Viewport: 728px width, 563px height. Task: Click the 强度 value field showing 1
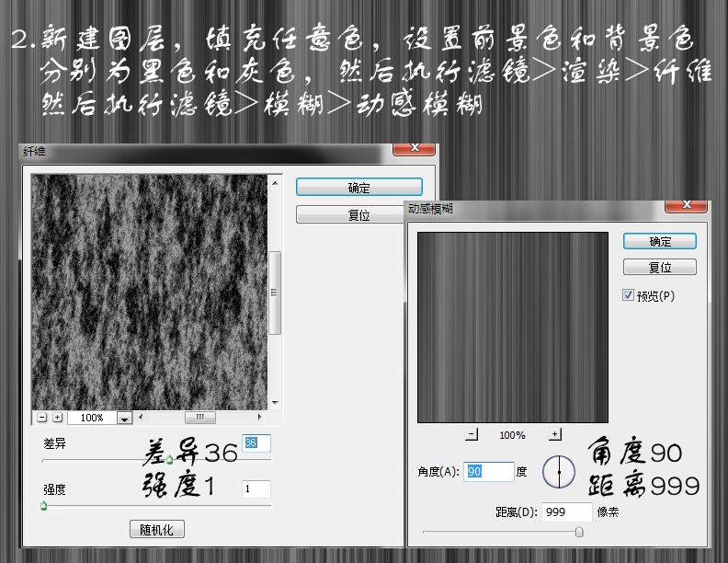256,488
